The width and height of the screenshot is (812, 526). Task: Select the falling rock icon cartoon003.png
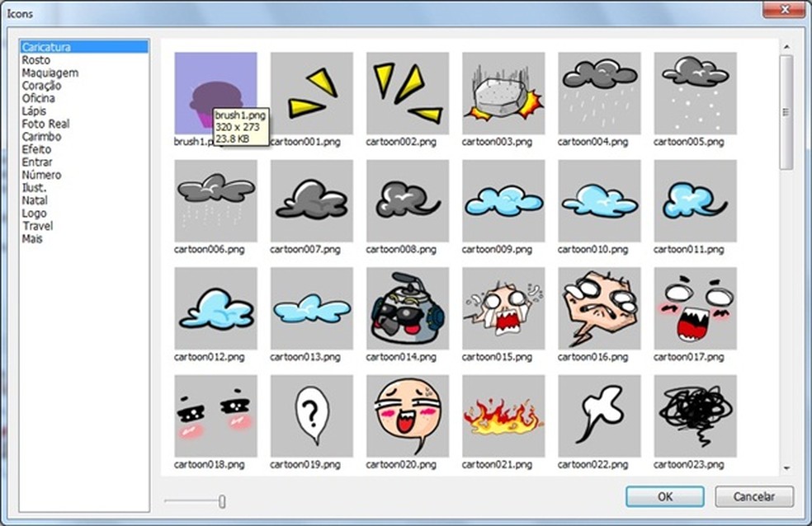point(503,91)
